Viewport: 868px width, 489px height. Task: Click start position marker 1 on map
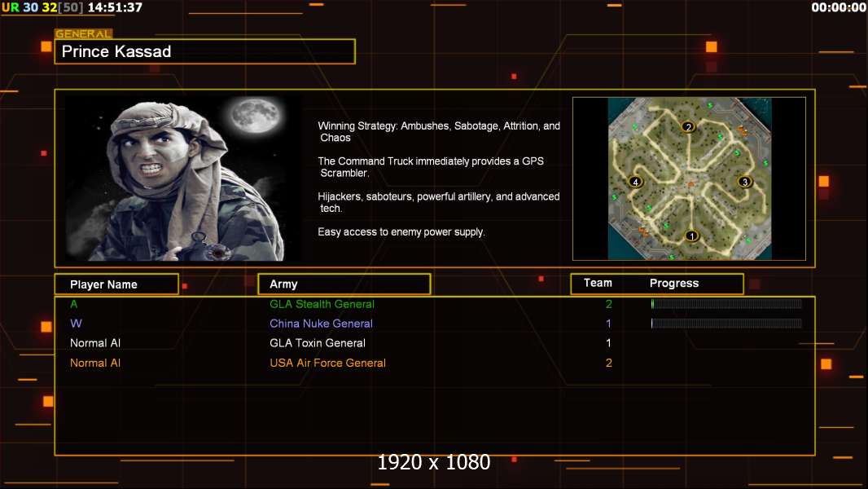tap(691, 236)
